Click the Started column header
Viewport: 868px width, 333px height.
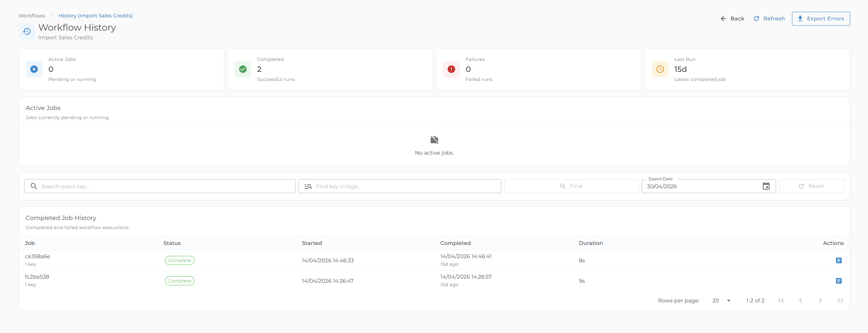coord(312,243)
